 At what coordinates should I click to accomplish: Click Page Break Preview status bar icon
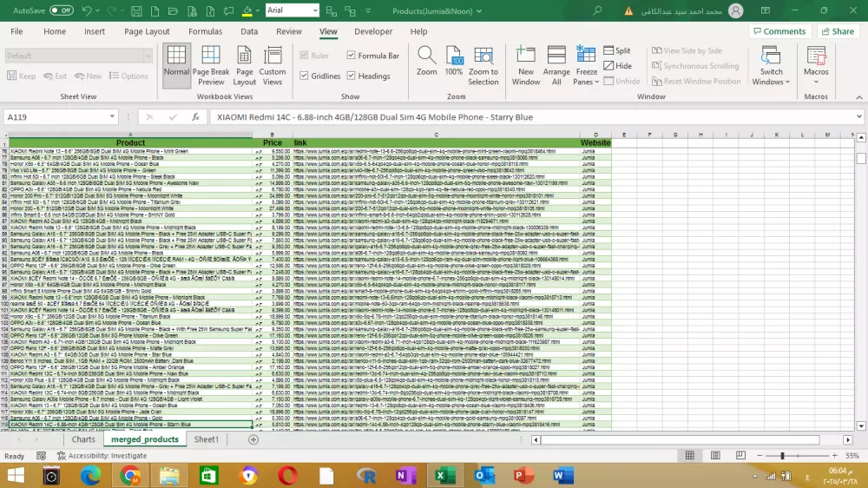point(740,455)
